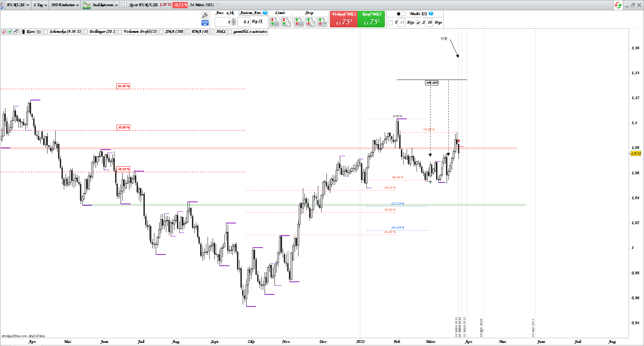Enable the Ichimoku indicator checkbox
644x346 pixels.
46,32
